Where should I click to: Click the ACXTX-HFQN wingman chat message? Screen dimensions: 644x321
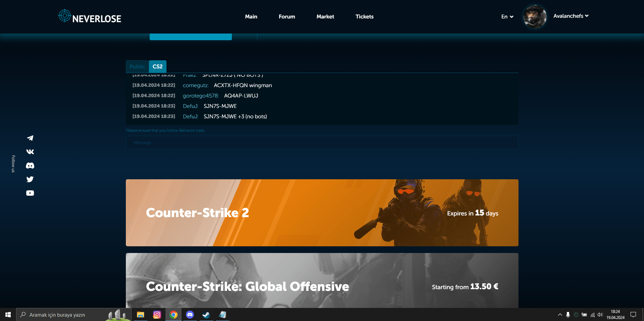[x=243, y=85]
